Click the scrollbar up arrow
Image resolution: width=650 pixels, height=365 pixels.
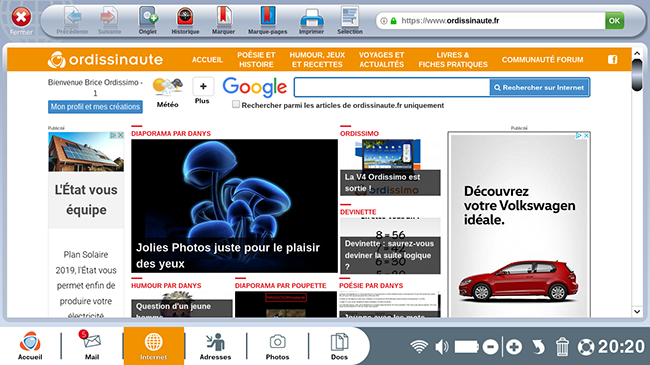(x=637, y=54)
